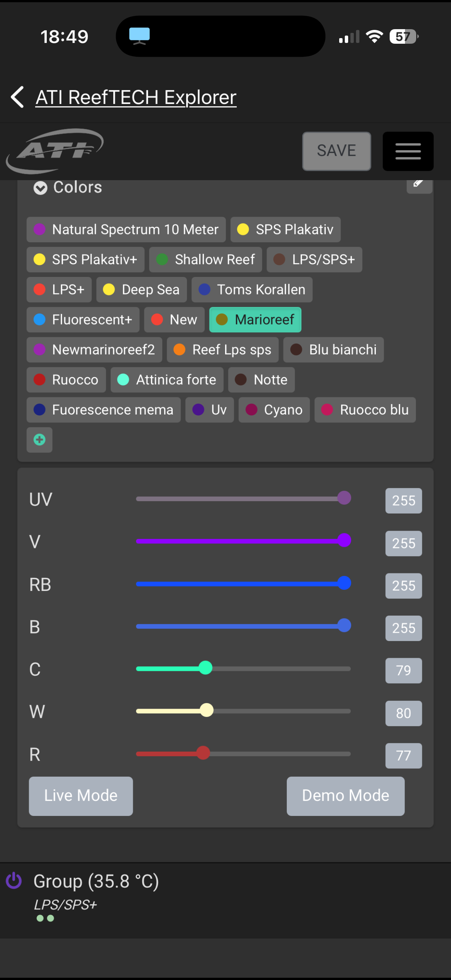Tap the back arrow icon
This screenshot has height=980, width=451.
coord(18,97)
